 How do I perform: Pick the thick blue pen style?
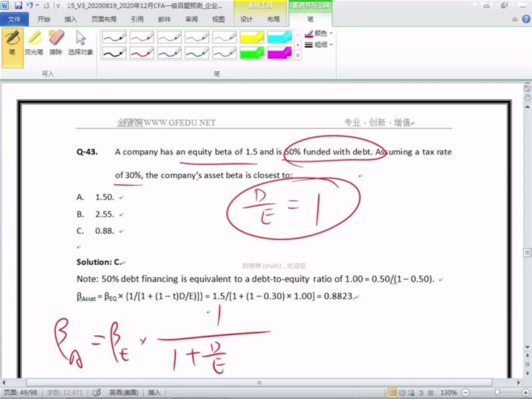click(170, 53)
